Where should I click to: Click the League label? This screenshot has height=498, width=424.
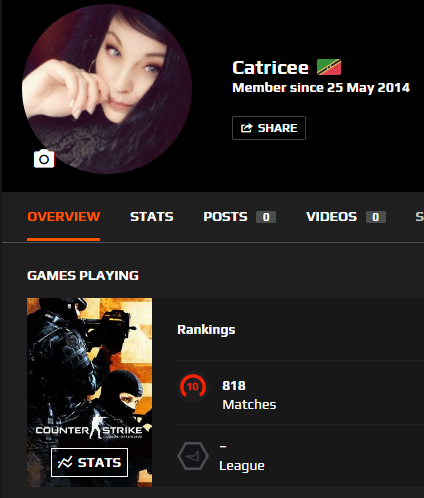click(x=242, y=466)
